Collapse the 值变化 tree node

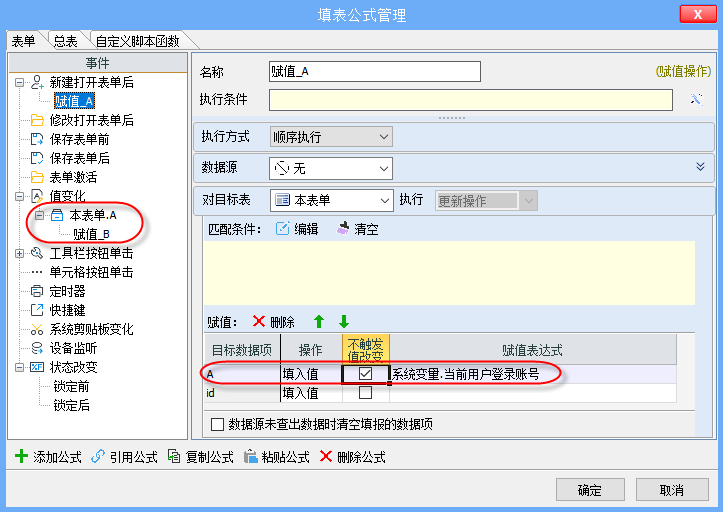pos(19,196)
